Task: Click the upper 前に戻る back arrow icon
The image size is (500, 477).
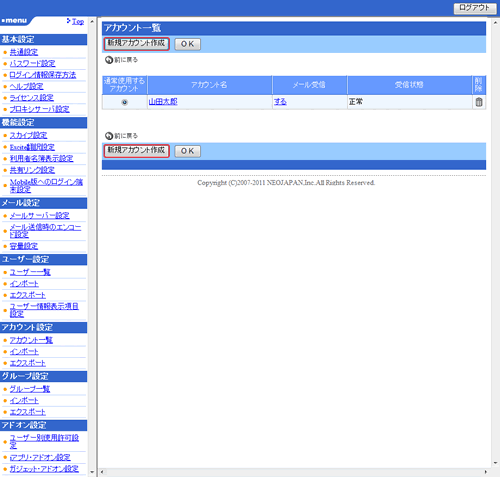Action: (x=109, y=60)
